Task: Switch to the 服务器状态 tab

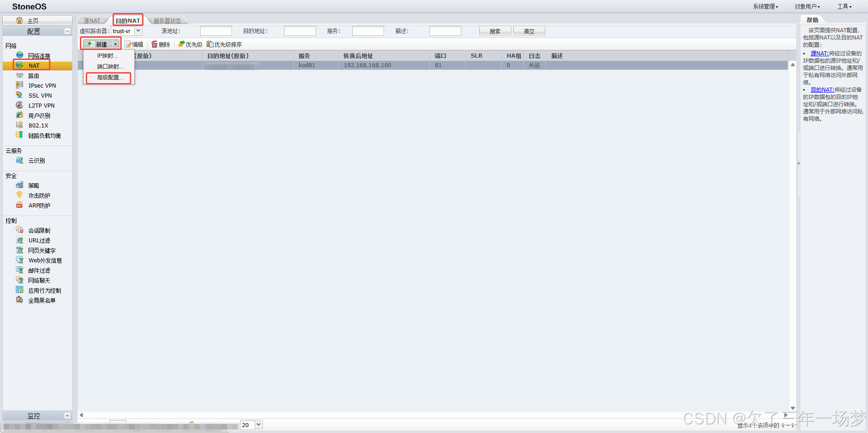Action: coord(167,20)
